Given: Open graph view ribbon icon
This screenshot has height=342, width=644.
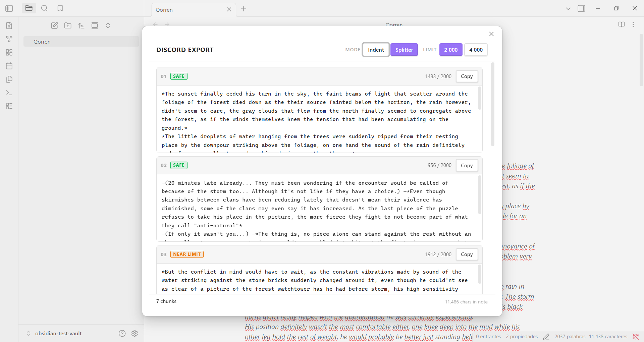Looking at the screenshot, I should coord(9,39).
